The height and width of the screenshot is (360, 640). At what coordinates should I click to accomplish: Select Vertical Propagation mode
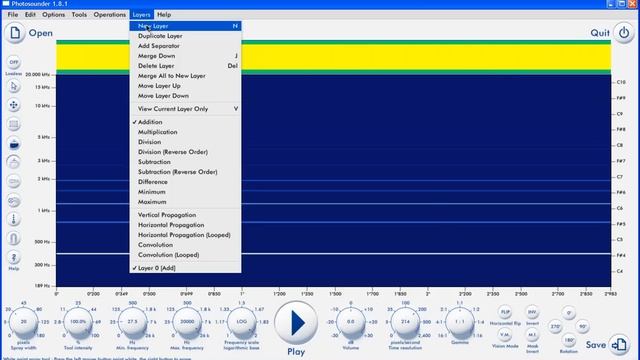tap(185, 215)
